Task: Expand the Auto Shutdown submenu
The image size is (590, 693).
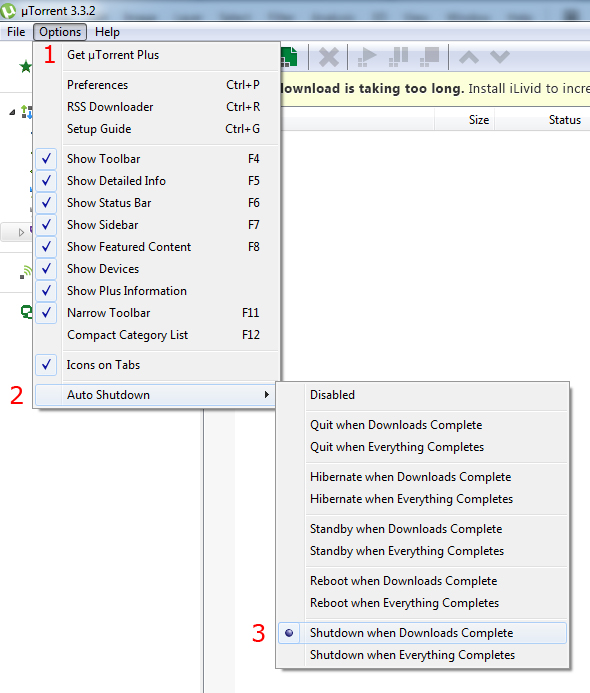Action: coord(155,395)
